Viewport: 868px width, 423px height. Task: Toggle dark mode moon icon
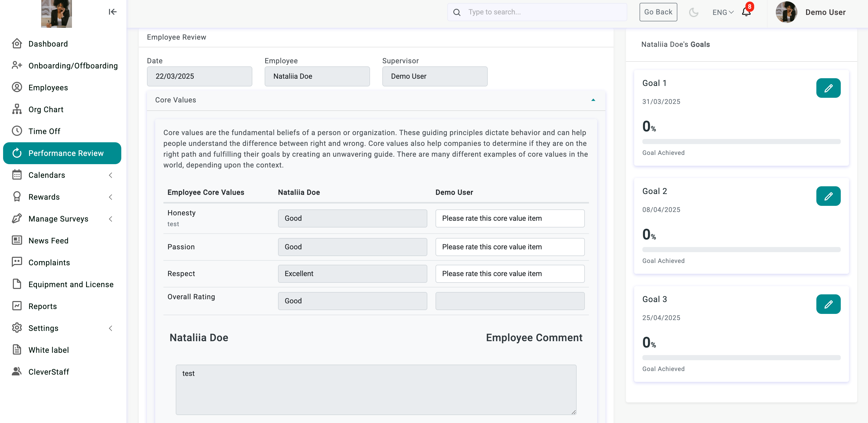694,13
